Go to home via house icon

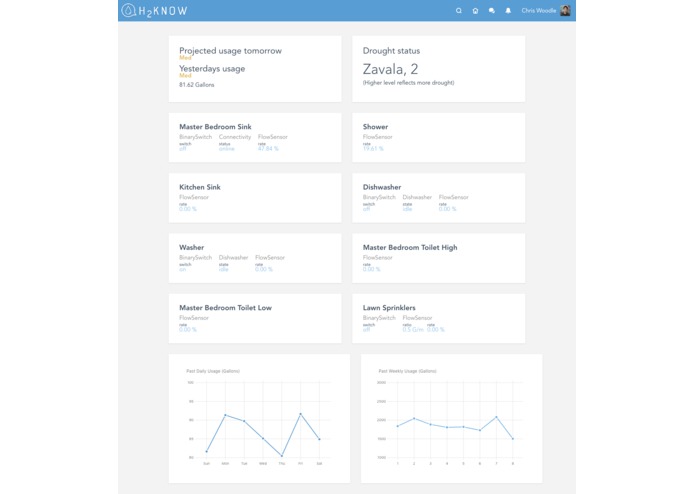point(475,11)
